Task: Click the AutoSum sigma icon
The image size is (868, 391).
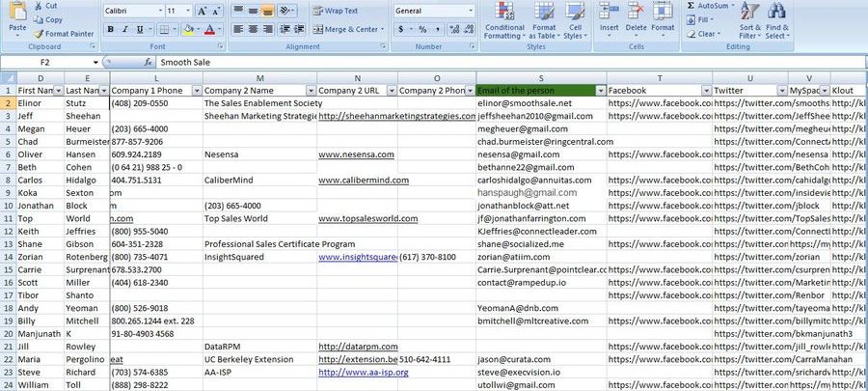Action: tap(692, 6)
